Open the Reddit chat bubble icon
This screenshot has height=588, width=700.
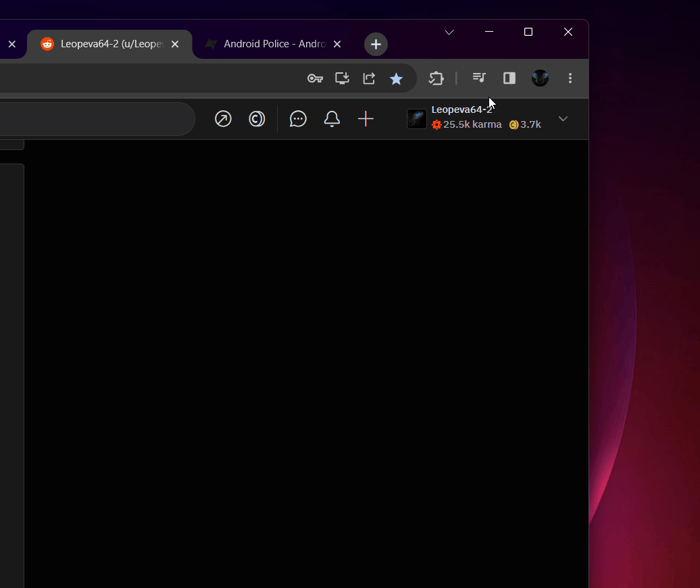pos(298,119)
